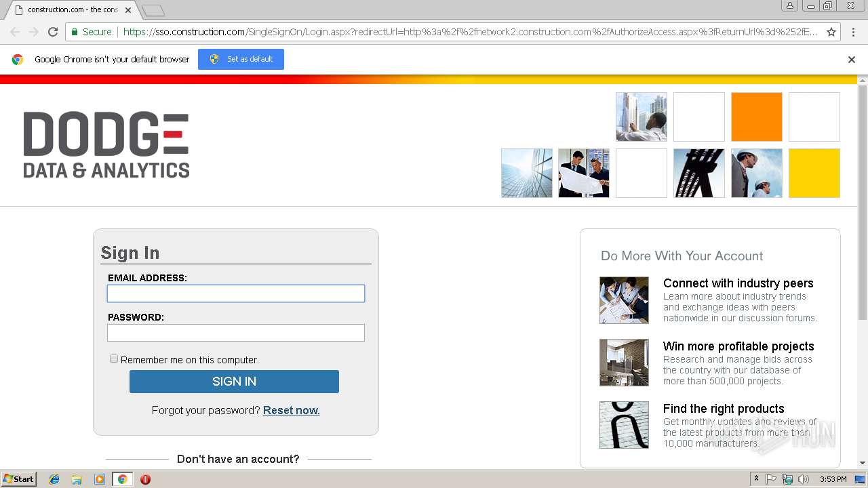This screenshot has height=488, width=868.
Task: Select the Chrome taskbar button
Action: click(x=122, y=479)
